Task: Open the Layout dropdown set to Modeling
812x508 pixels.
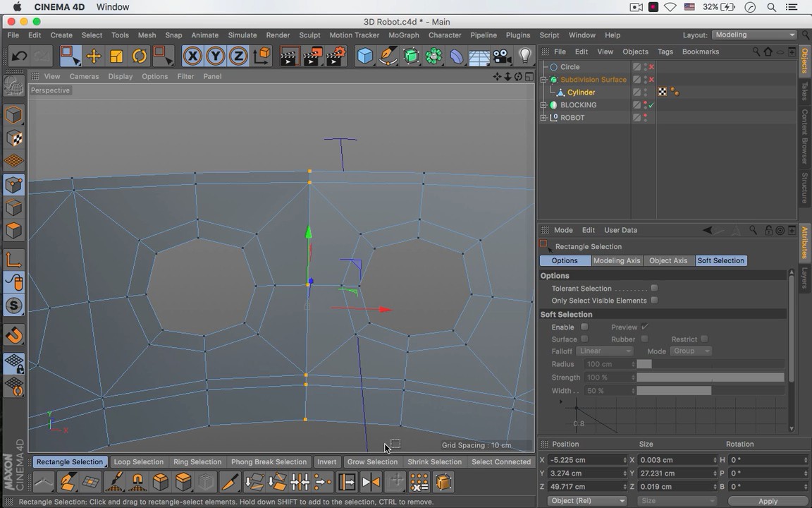Action: click(x=754, y=35)
